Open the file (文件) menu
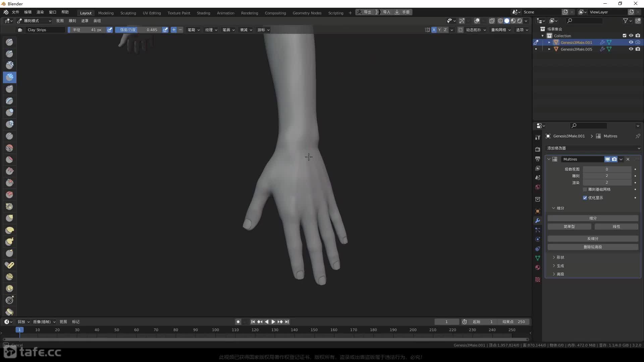644x362 pixels. click(x=15, y=12)
